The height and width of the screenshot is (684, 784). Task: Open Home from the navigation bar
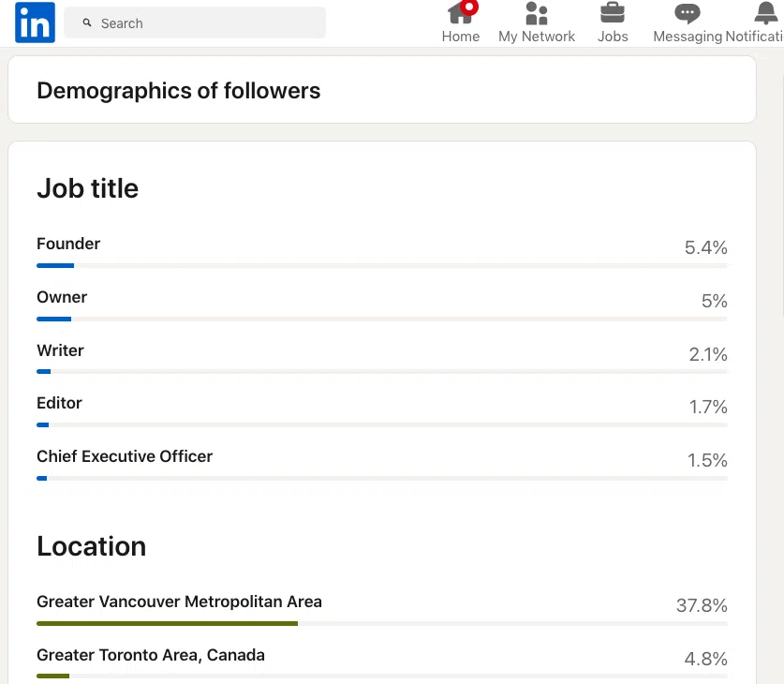[x=460, y=36]
